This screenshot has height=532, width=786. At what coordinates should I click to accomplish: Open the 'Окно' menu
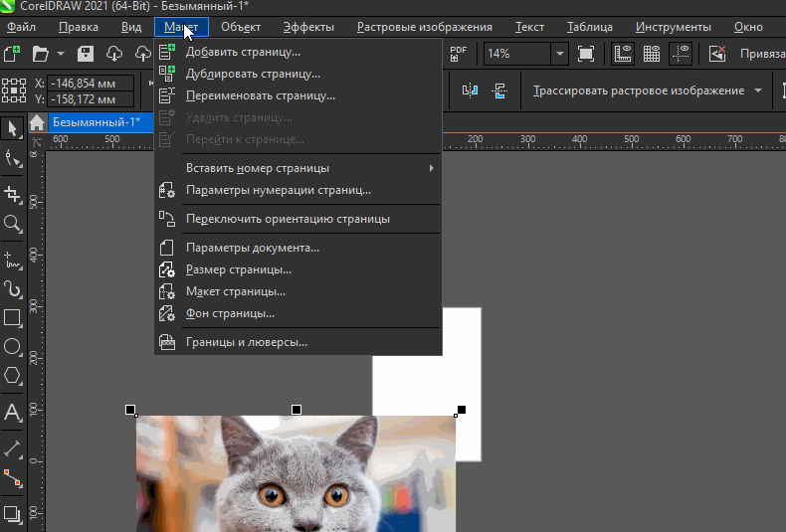(748, 27)
